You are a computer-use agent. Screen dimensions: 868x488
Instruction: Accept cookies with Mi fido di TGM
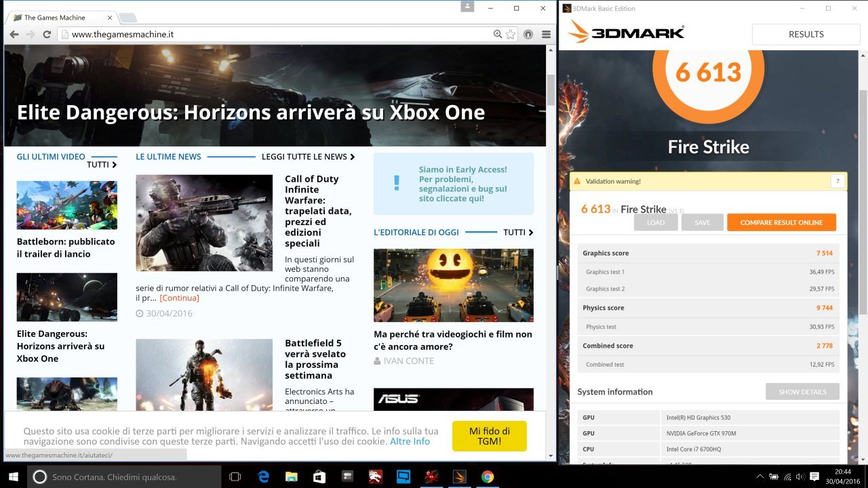[x=490, y=436]
